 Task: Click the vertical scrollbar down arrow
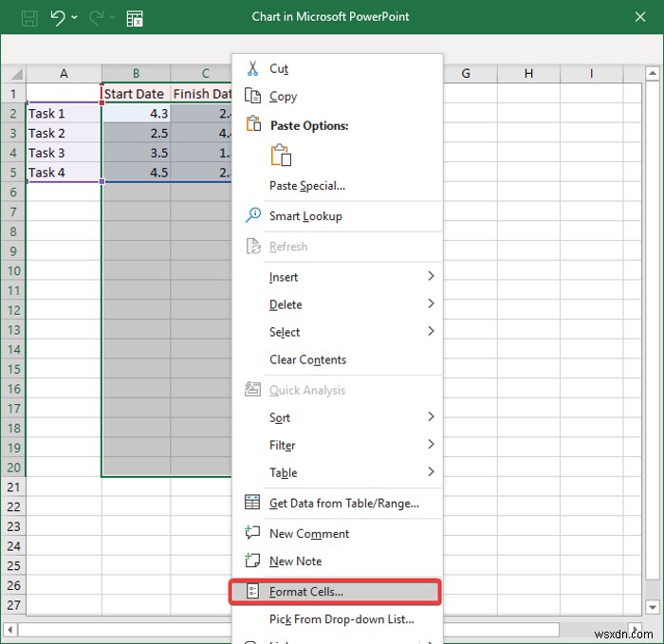pos(653,606)
